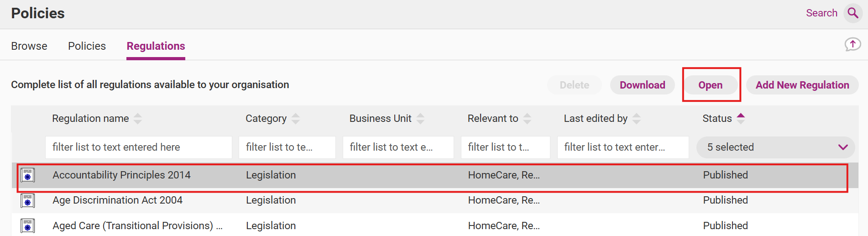Screen dimensions: 868x236
Task: Click the speech bubble upload icon
Action: coord(852,44)
